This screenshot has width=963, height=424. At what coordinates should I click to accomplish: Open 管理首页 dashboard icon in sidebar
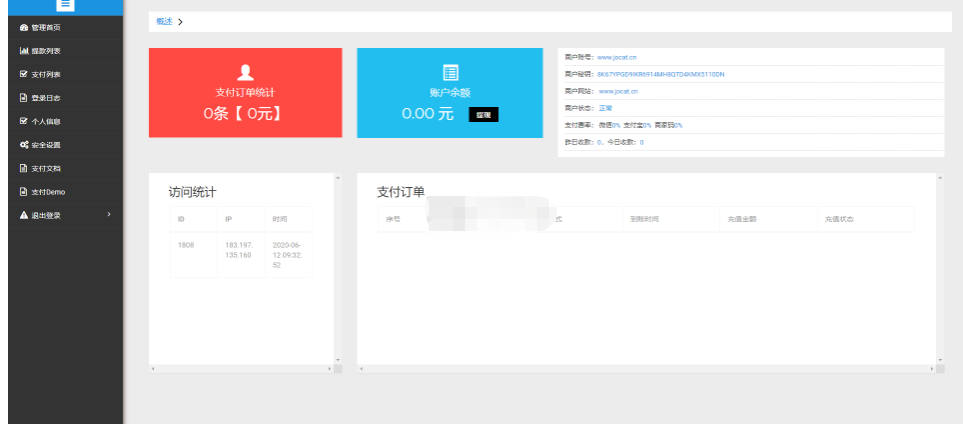pos(24,27)
